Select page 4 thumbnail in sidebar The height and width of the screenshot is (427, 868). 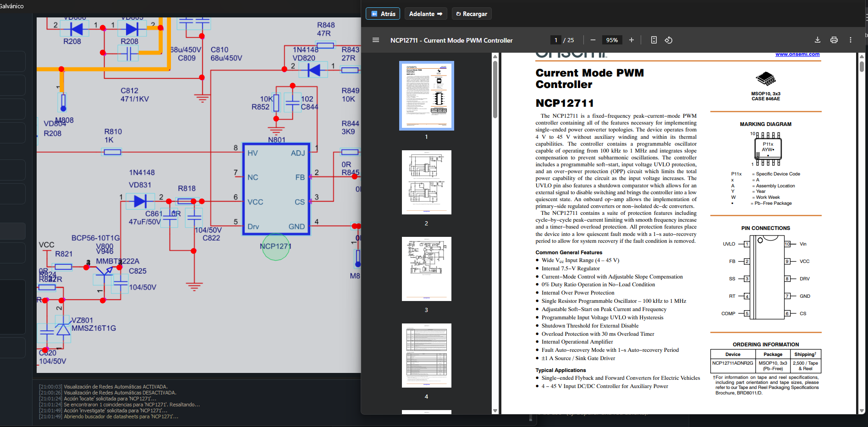[x=427, y=356]
